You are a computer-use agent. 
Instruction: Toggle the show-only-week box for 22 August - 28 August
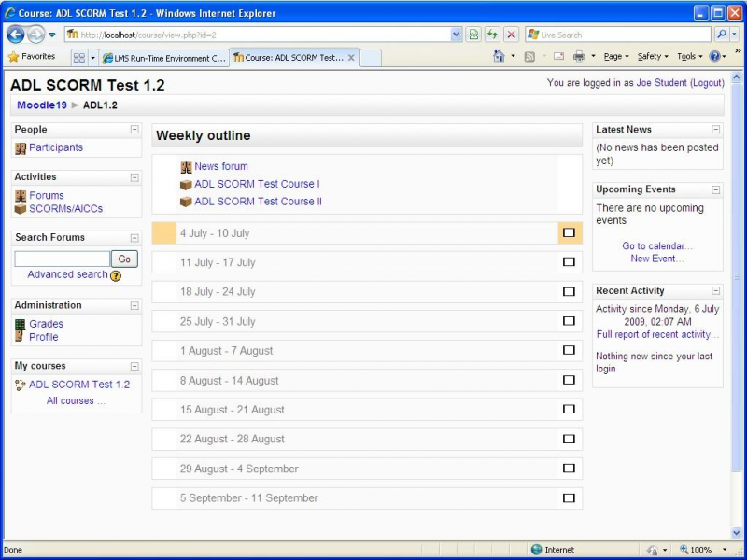569,439
